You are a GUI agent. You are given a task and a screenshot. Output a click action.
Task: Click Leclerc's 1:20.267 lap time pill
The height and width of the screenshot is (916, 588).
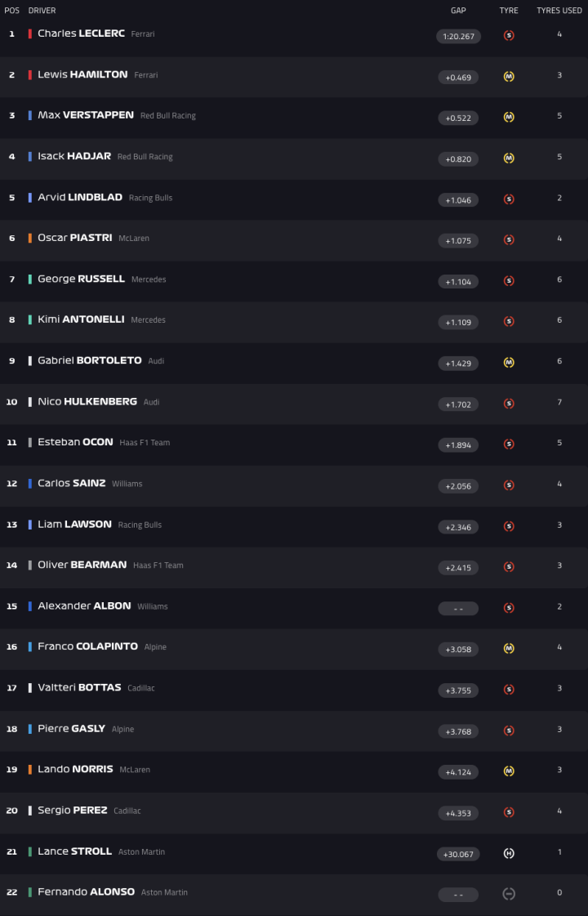(x=457, y=36)
